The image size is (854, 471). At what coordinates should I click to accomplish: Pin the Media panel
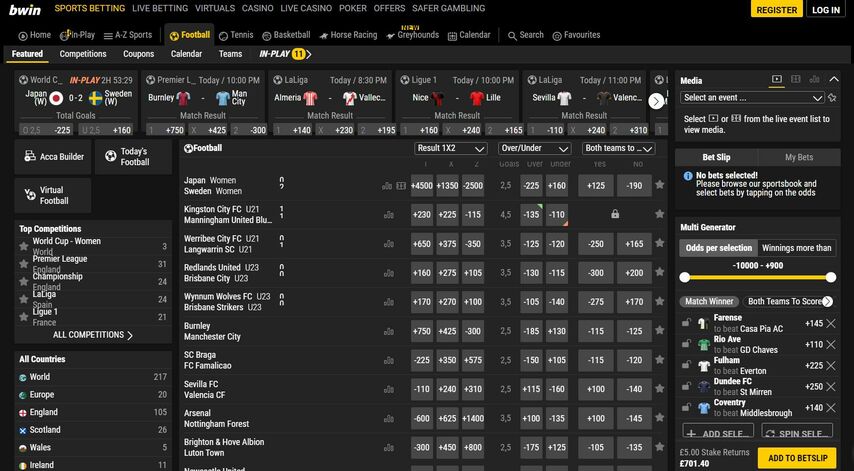click(x=832, y=98)
